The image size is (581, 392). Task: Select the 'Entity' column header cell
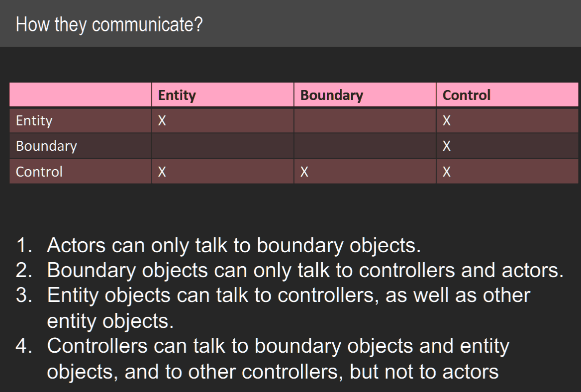tap(223, 95)
